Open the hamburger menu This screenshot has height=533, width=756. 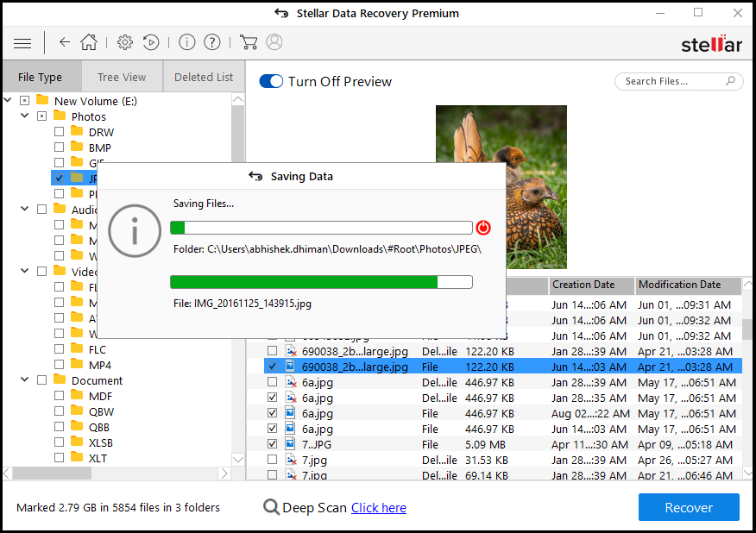point(22,43)
